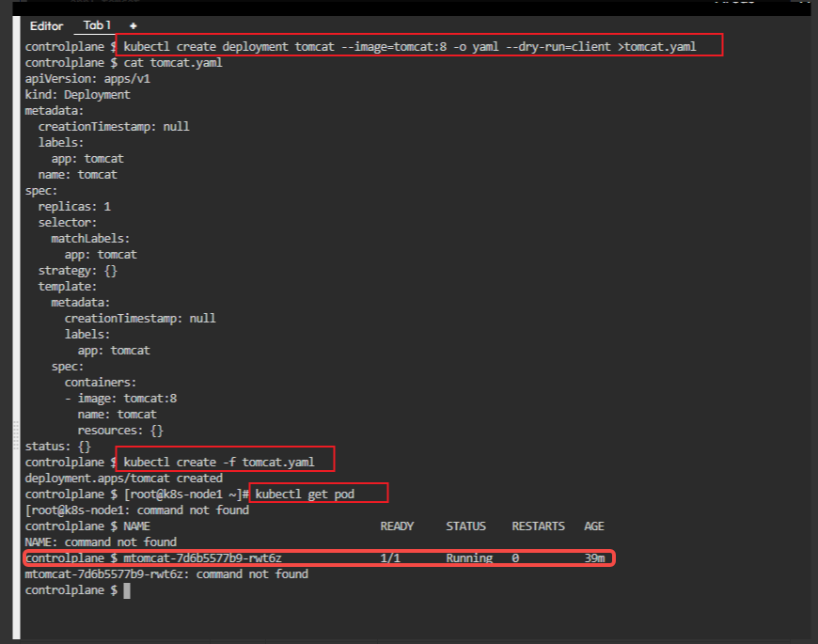
Task: Click the 'cat tomcat.yaml' command line
Action: click(179, 62)
